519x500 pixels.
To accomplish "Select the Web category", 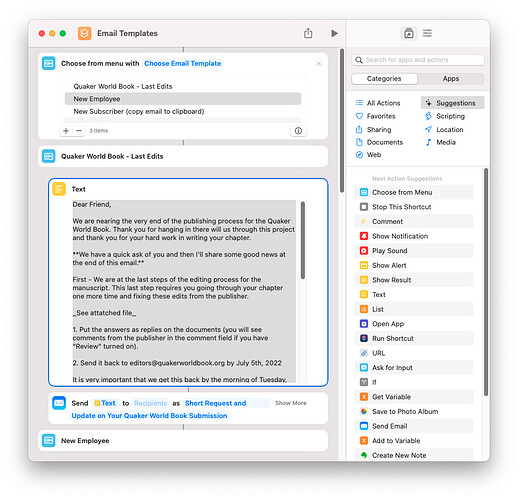I will (368, 155).
